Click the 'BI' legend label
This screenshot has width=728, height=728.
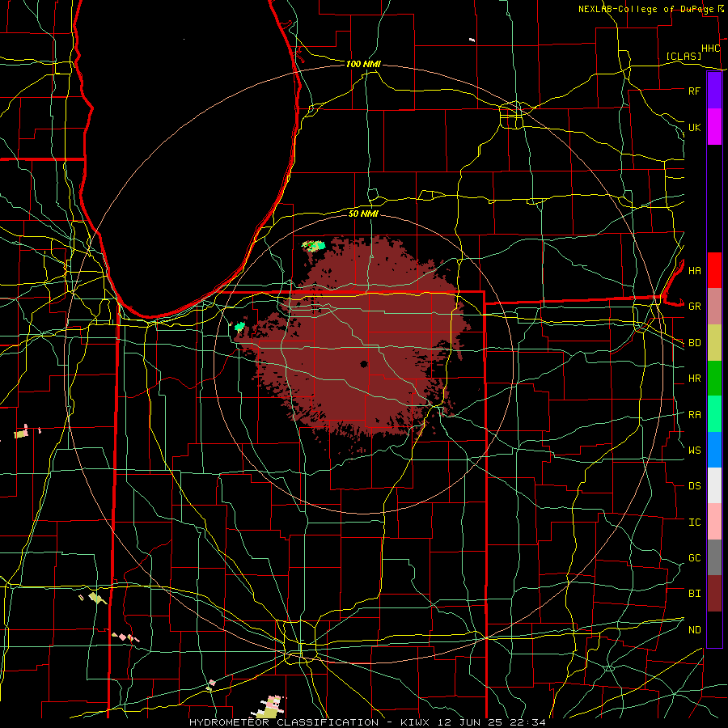(x=694, y=594)
